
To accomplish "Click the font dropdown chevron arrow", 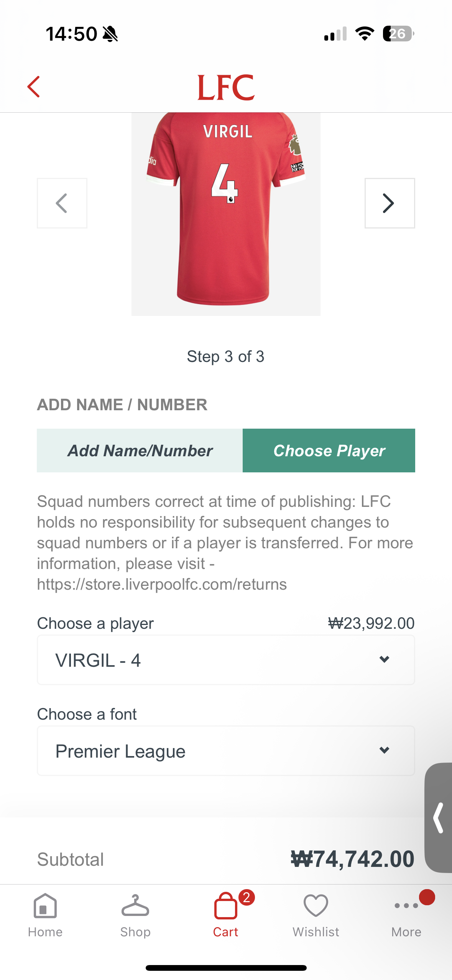I will [384, 750].
